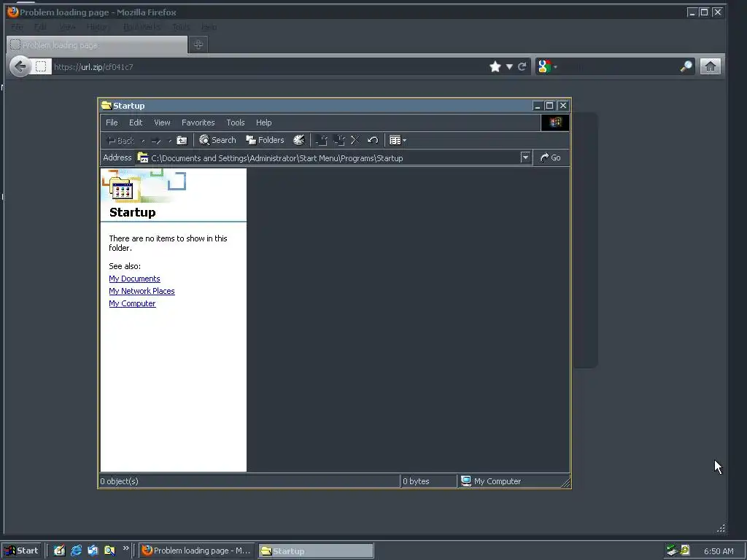Launch Internet Explorer from Quick Launch
The image size is (747, 560).
[76, 551]
